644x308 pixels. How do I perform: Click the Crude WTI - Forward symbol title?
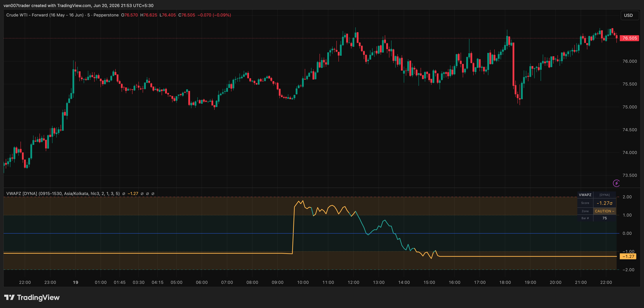pos(45,15)
